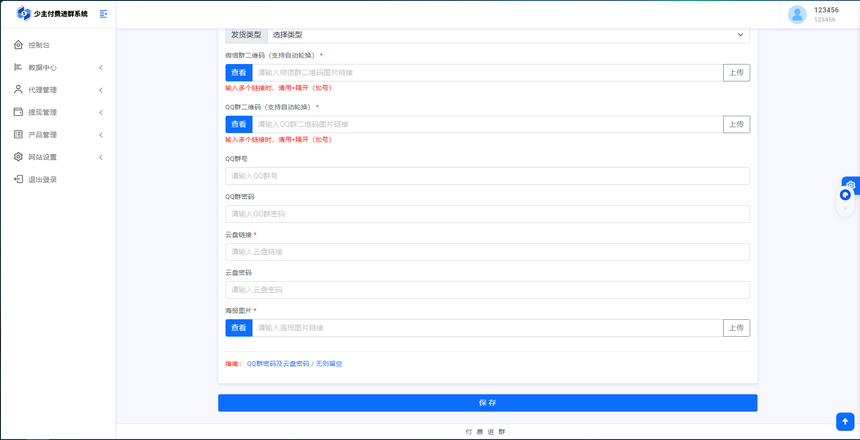Click 上传 for the 微信群二维码 field
Screen dimensions: 860x440
pos(736,72)
